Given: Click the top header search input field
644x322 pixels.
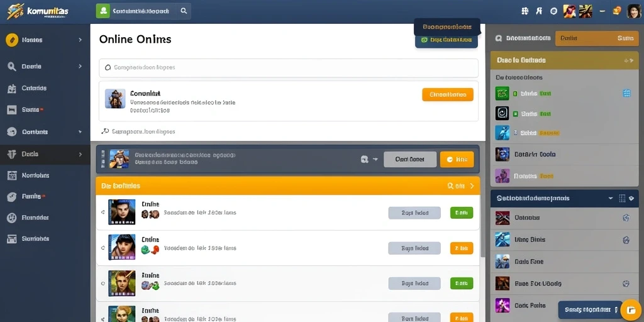Looking at the screenshot, I should click(143, 11).
